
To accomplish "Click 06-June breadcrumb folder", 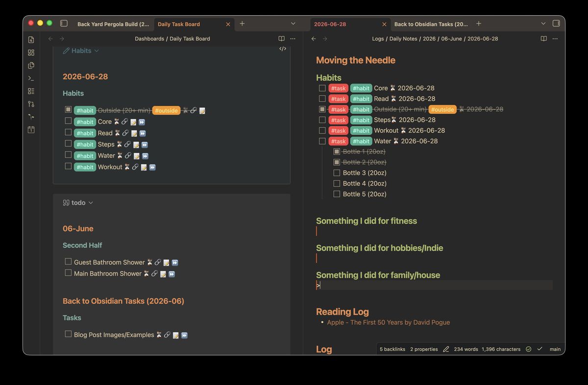I will click(x=451, y=39).
